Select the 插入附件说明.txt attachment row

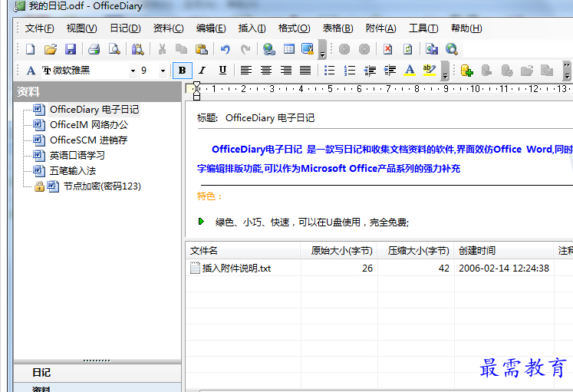click(235, 268)
